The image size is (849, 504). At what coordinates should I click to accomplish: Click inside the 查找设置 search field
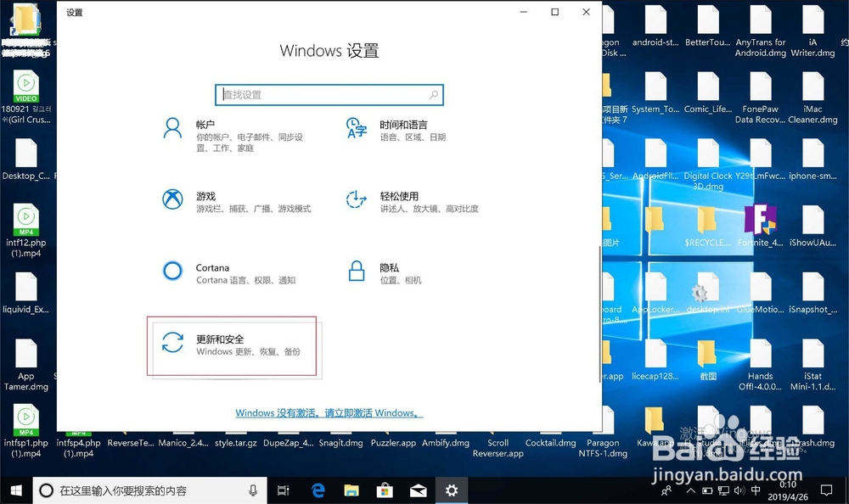[329, 95]
